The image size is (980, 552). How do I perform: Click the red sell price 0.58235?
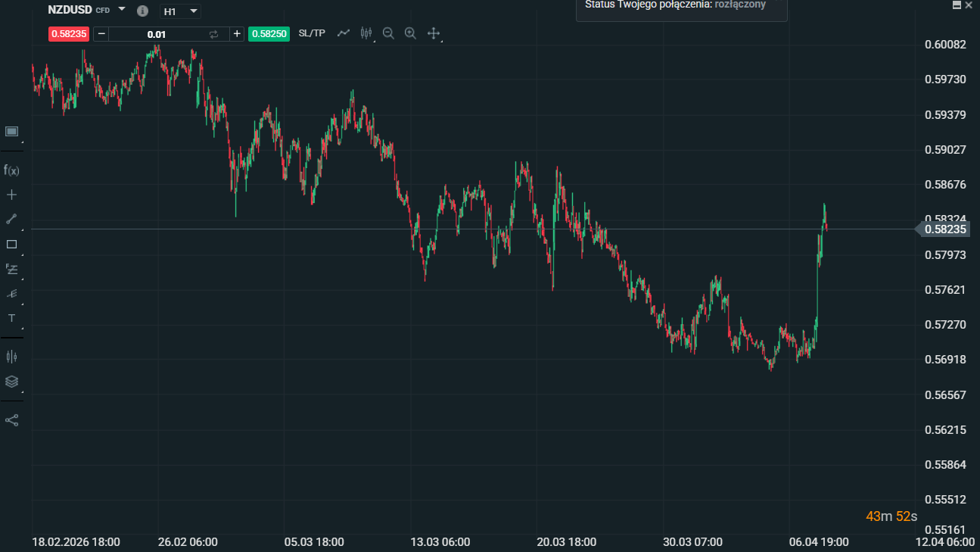click(68, 34)
